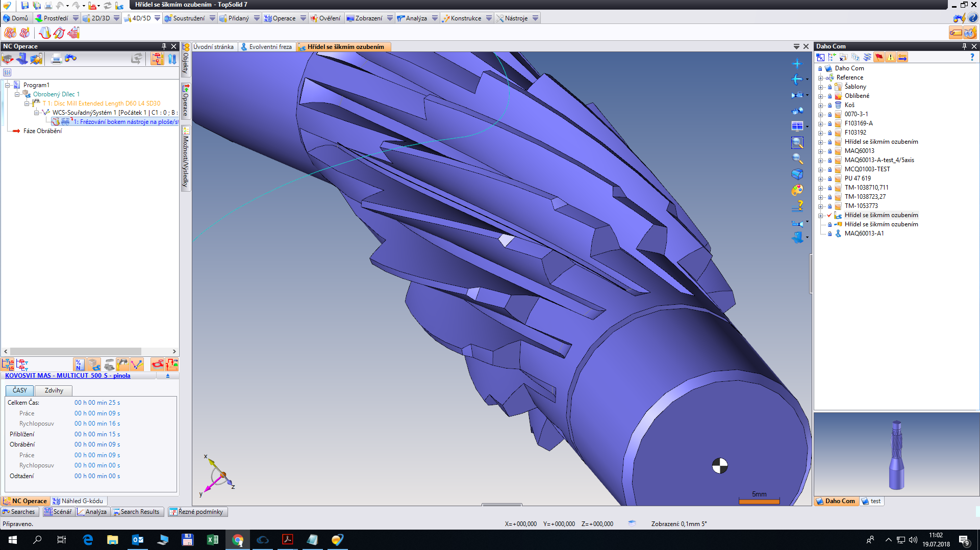Open the color palette icon in view toolbar
980x550 pixels.
click(x=797, y=190)
